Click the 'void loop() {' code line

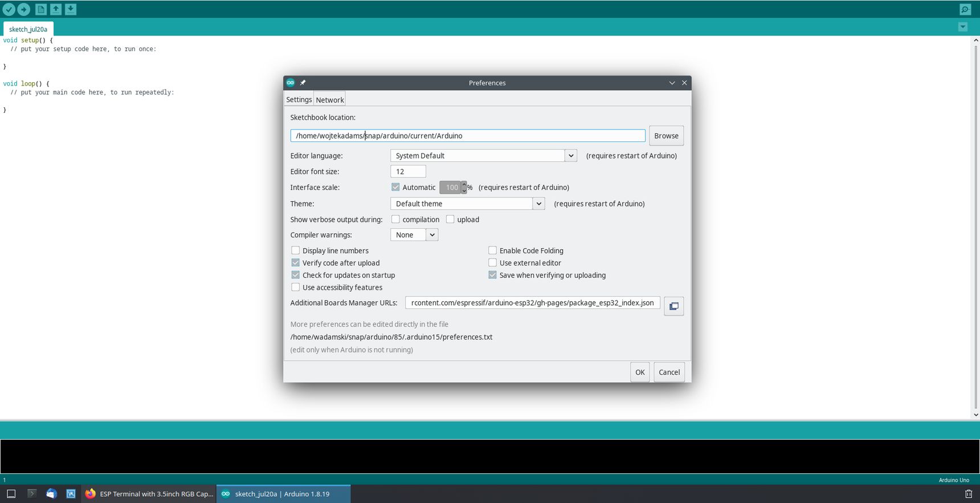pyautogui.click(x=26, y=84)
